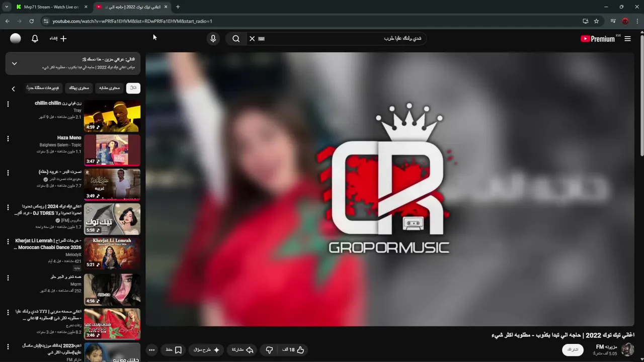The image size is (644, 362).
Task: Open a new browser tab
Action: 178,7
